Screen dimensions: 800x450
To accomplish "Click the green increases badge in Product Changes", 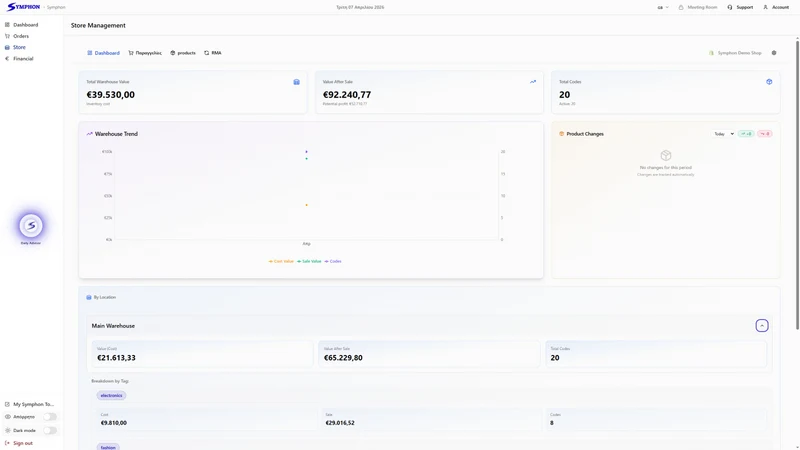I will (746, 134).
